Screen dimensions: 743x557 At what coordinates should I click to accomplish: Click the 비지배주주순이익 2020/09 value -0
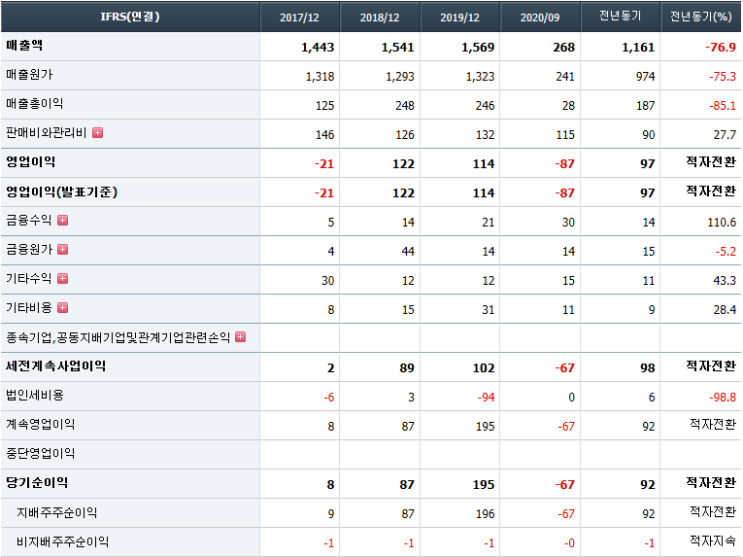click(570, 543)
